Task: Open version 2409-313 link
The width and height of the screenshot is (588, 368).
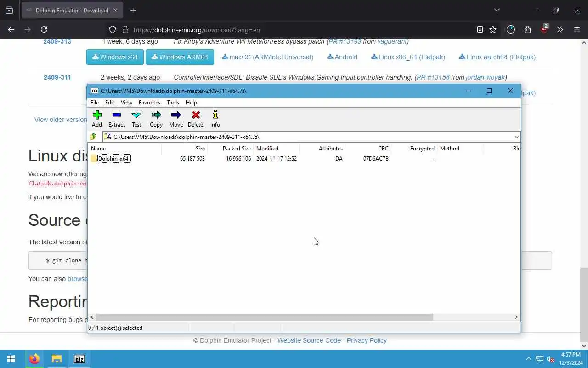Action: [57, 41]
